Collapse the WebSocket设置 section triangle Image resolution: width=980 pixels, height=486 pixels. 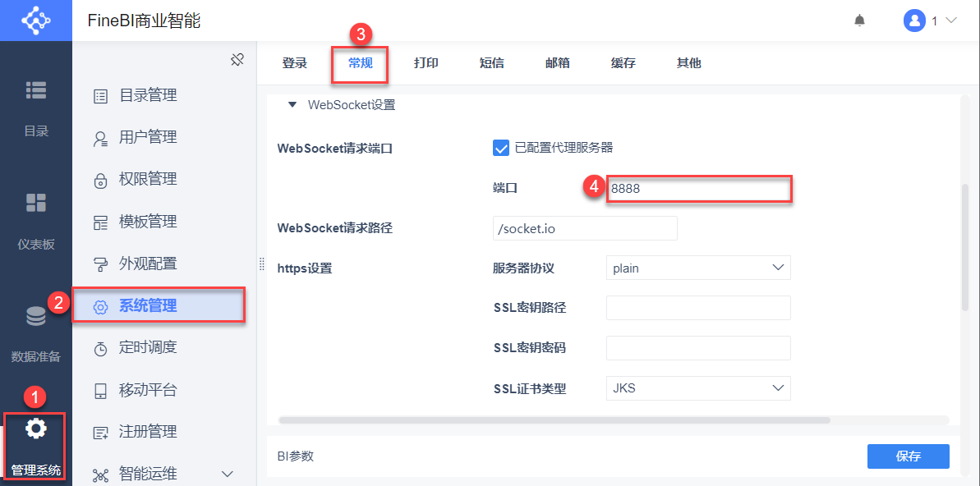point(292,105)
